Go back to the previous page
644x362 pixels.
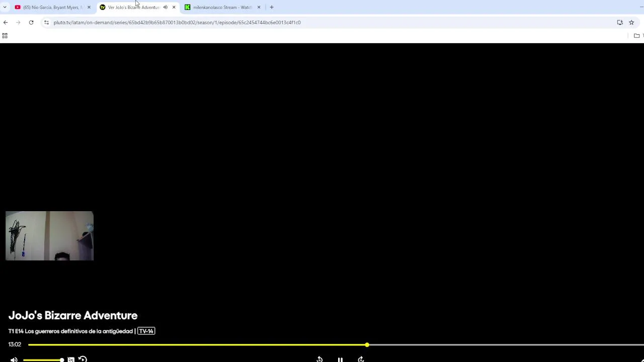coord(6,22)
